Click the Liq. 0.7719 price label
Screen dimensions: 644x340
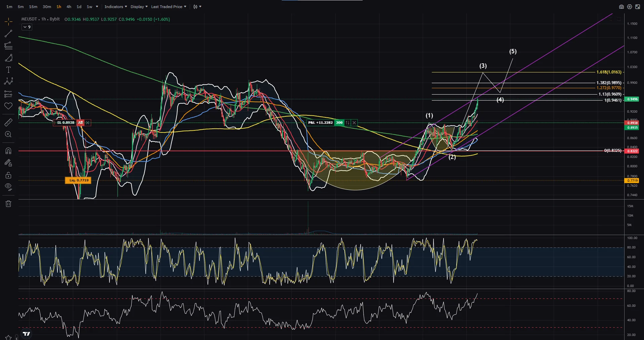point(79,180)
